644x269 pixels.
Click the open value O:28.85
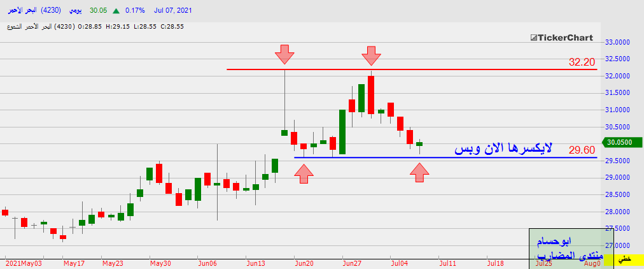pos(90,27)
